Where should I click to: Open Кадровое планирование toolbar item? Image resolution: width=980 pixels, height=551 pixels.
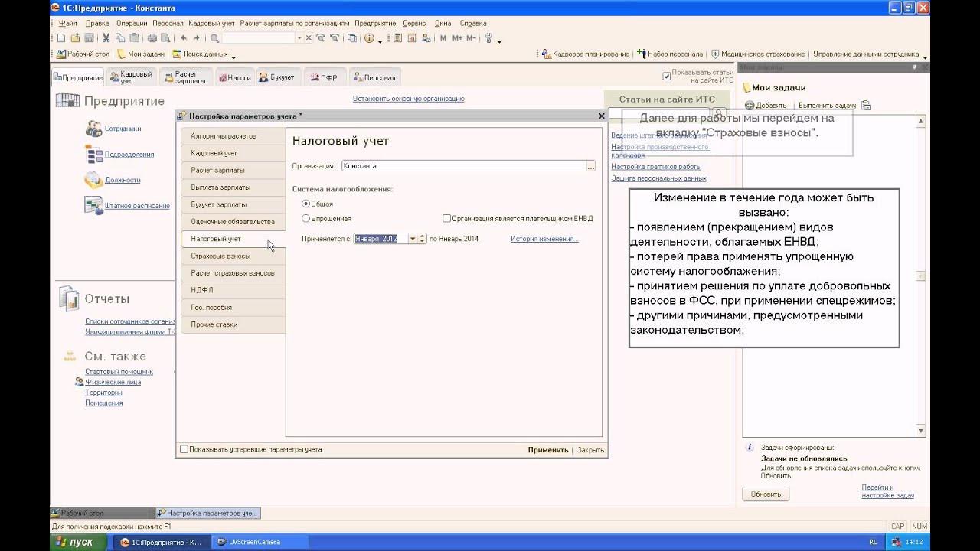click(x=585, y=54)
